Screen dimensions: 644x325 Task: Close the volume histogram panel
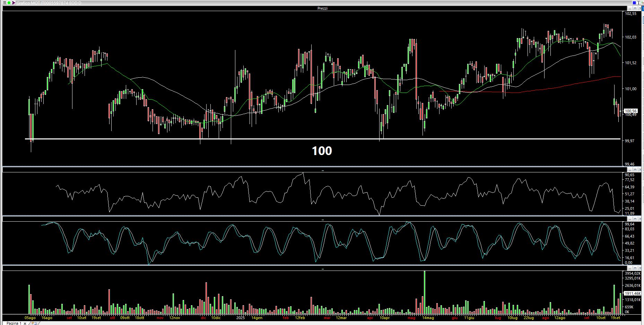point(640,268)
